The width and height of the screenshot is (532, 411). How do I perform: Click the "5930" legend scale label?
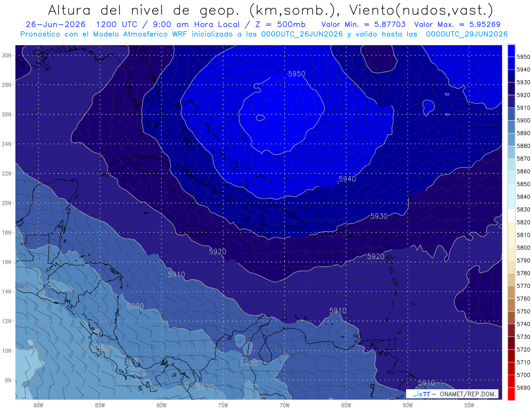[523, 82]
